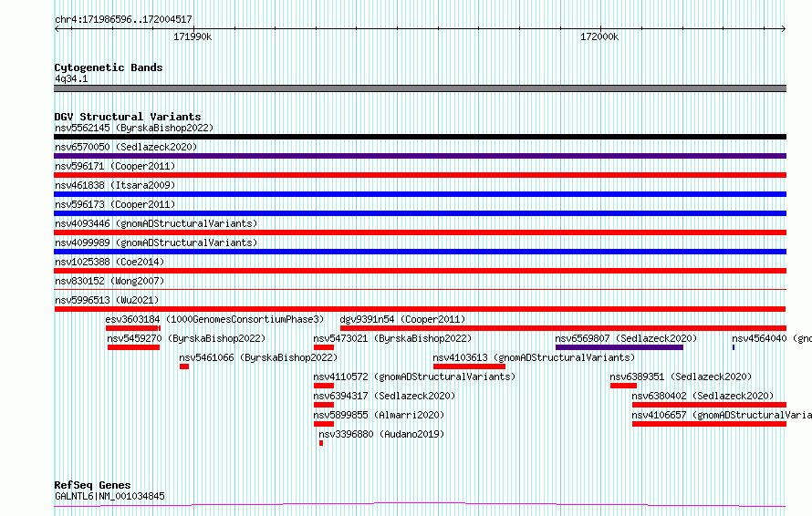Select the blue nsv461838 variant bar
The width and height of the screenshot is (812, 516).
tap(420, 194)
